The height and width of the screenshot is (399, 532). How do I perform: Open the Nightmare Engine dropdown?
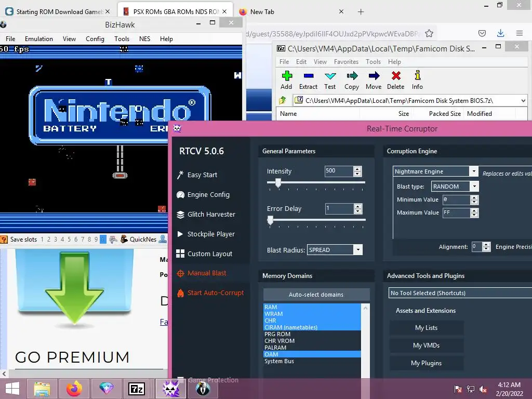pos(474,171)
